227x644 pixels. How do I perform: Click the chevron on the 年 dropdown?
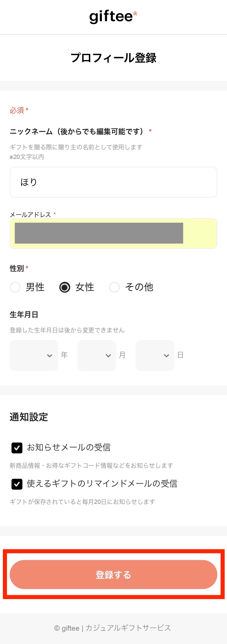pos(50,355)
